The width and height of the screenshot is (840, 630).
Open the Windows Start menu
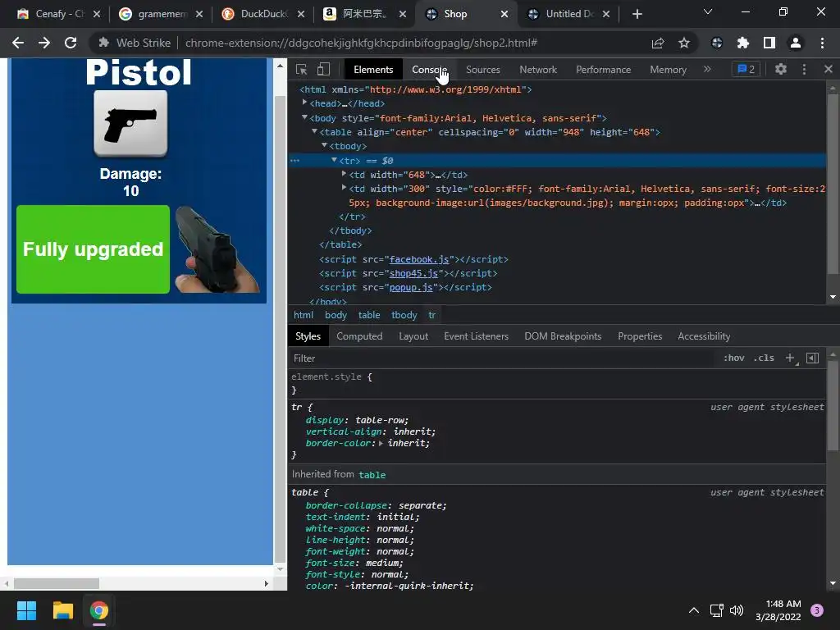click(26, 610)
